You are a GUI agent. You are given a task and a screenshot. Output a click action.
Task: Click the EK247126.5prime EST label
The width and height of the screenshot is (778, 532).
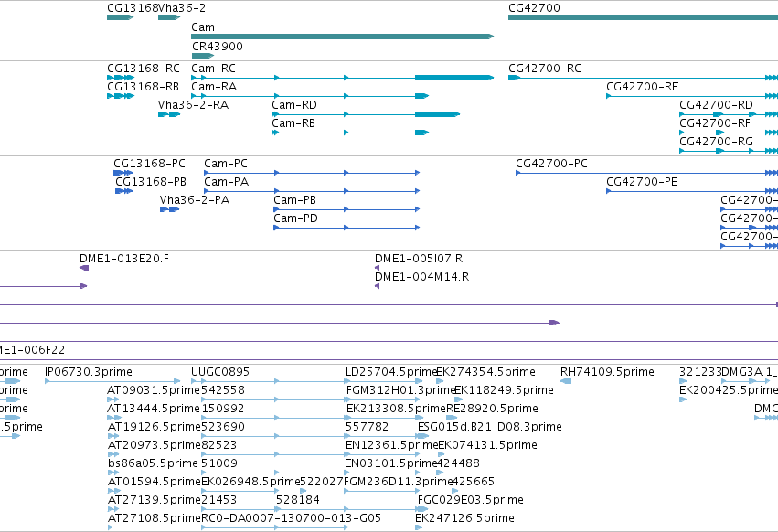point(465,518)
